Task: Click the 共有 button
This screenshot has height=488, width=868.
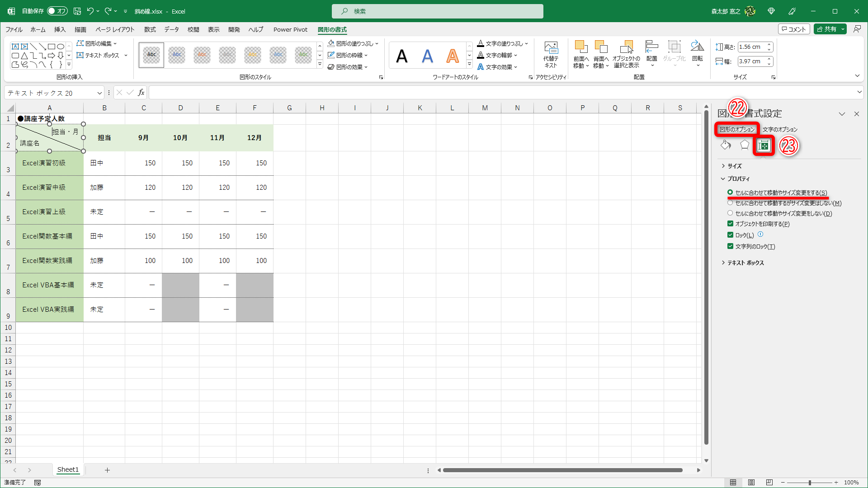Action: click(x=830, y=28)
